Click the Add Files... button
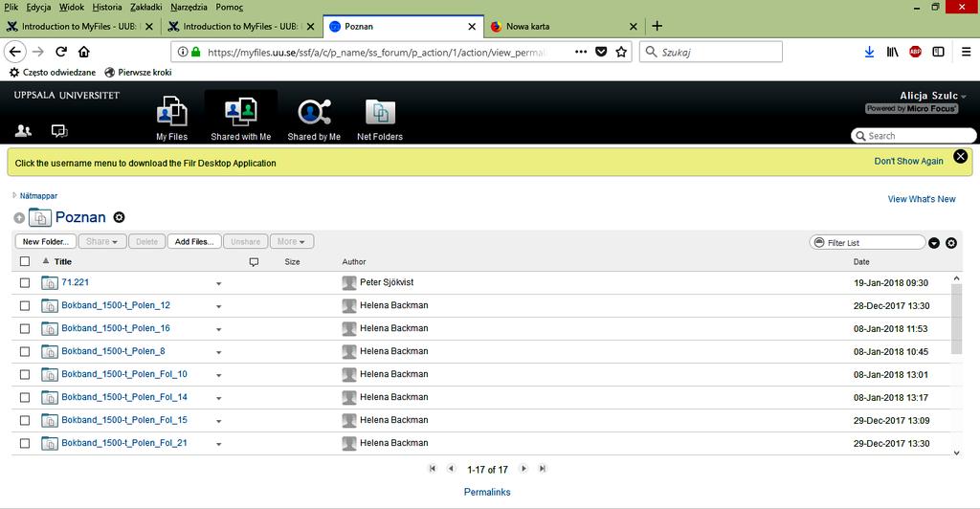Image resolution: width=980 pixels, height=509 pixels. point(194,242)
